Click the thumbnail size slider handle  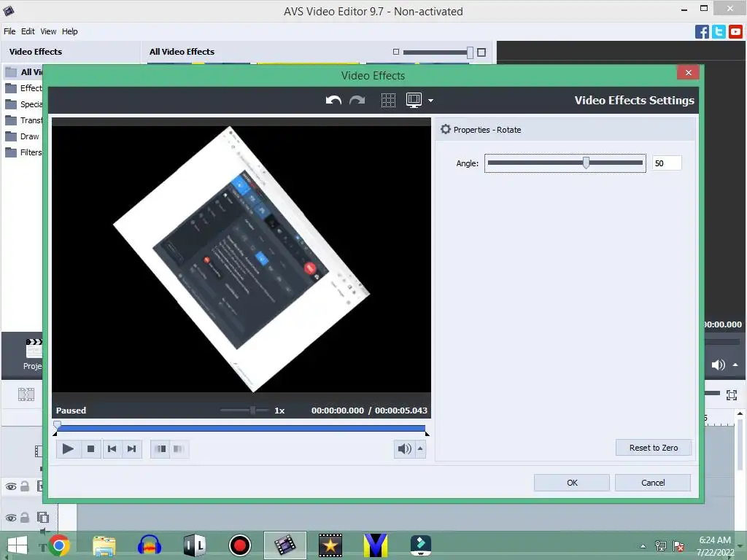click(x=470, y=52)
